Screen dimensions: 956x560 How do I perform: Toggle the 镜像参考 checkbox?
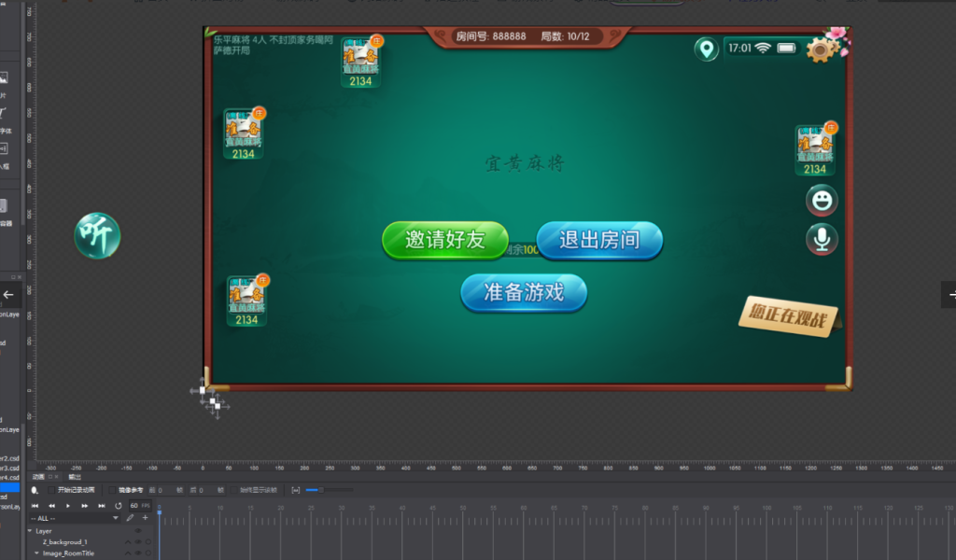point(113,489)
